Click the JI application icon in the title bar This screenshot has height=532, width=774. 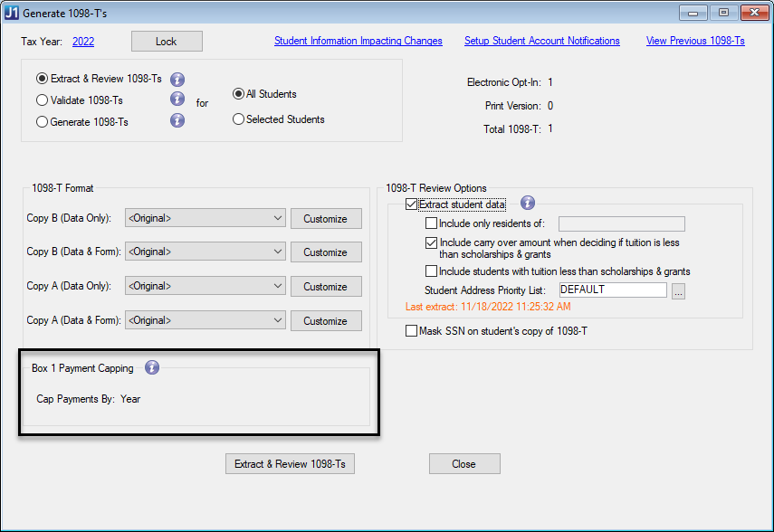click(x=12, y=12)
